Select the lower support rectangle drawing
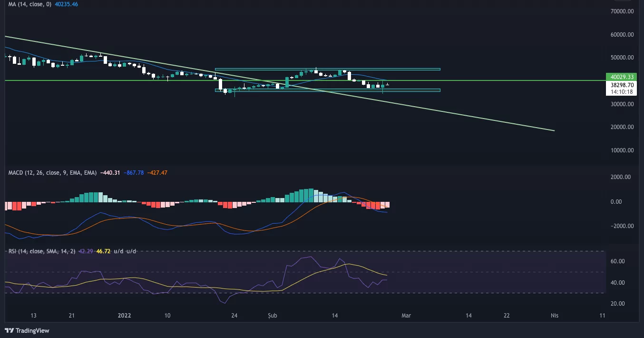 click(x=327, y=90)
